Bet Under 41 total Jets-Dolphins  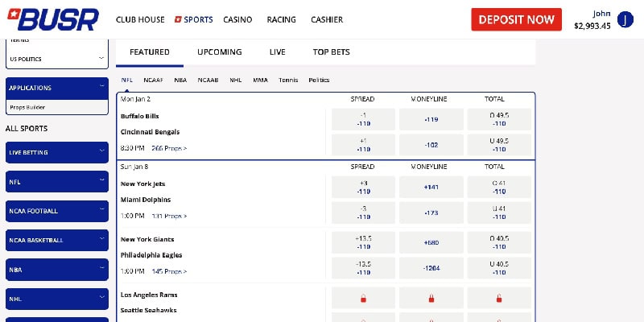coord(499,213)
